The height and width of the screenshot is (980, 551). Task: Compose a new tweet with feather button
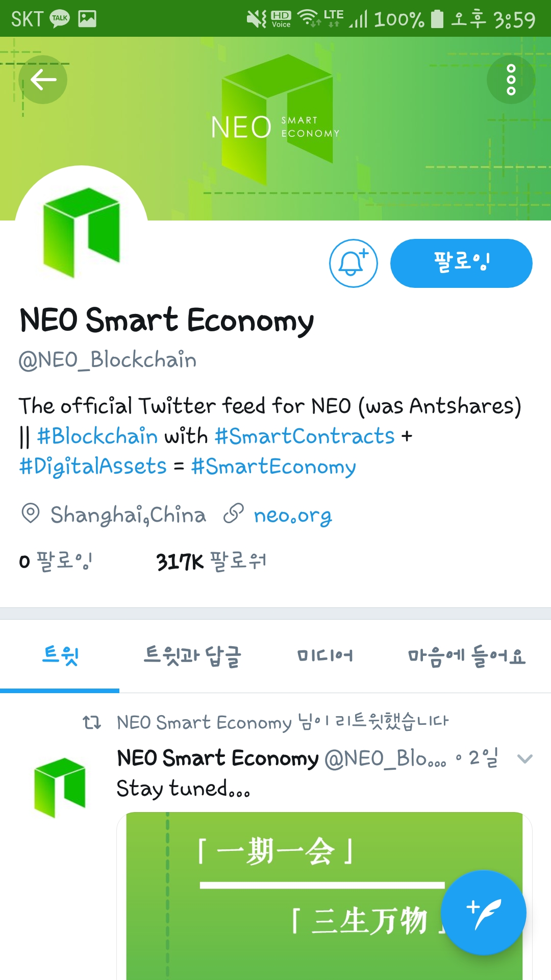coord(483,913)
